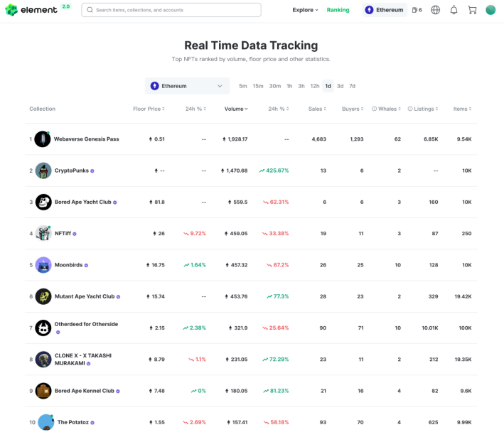This screenshot has width=504, height=437.
Task: Select the 12h time range
Action: pos(314,86)
